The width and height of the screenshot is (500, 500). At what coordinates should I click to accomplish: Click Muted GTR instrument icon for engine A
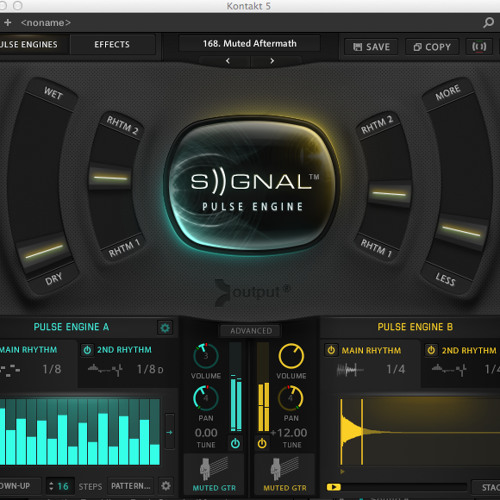coord(214,469)
